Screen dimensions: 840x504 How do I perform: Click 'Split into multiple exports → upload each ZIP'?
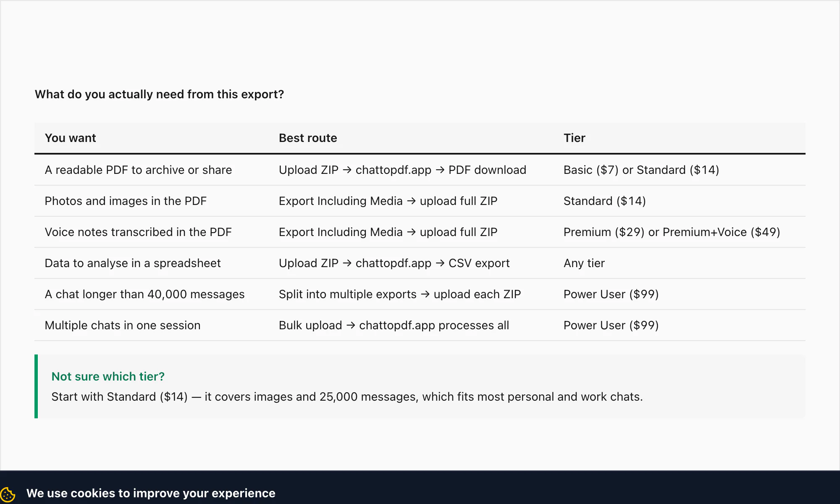400,294
